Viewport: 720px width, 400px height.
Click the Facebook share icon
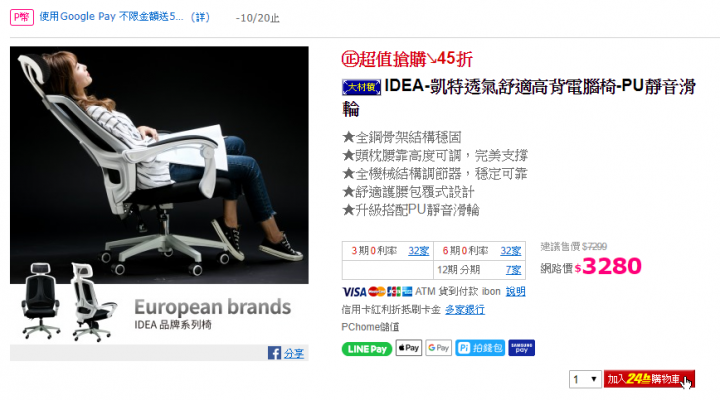pyautogui.click(x=274, y=353)
